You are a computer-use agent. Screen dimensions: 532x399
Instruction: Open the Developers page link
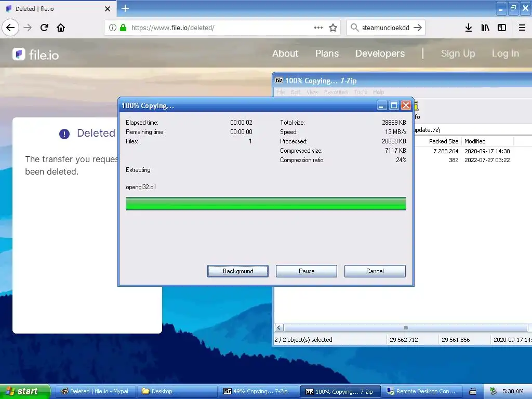(380, 54)
